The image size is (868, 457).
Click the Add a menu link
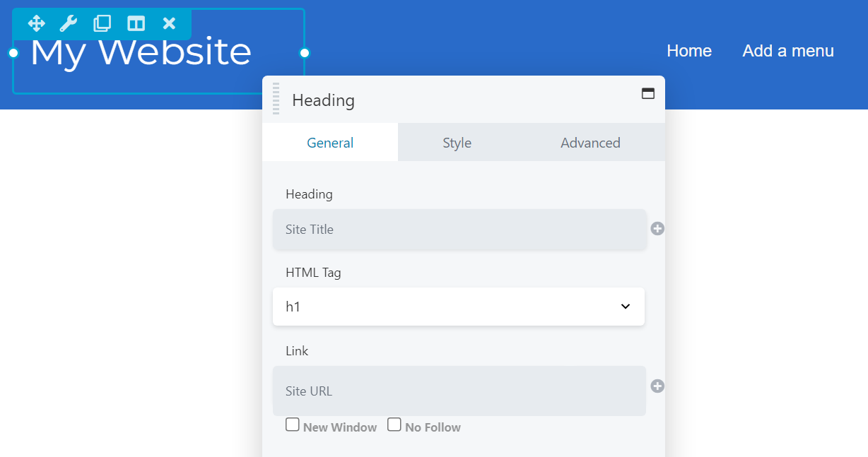click(788, 51)
